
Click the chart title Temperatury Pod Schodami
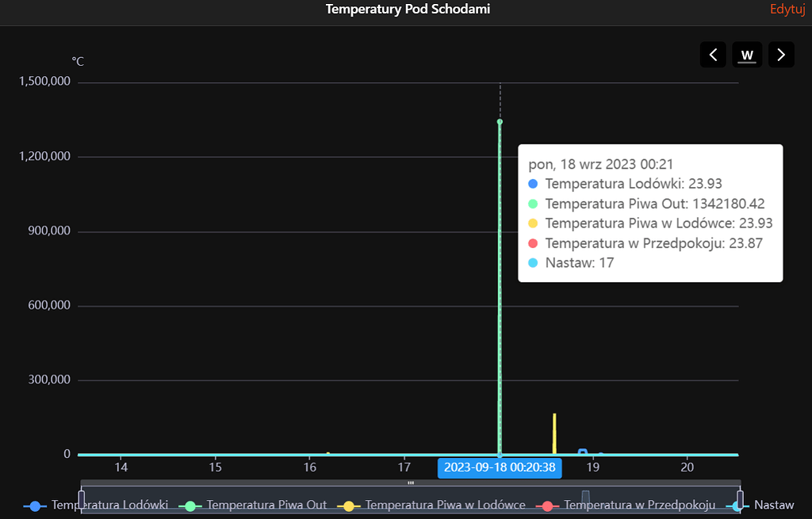(407, 9)
